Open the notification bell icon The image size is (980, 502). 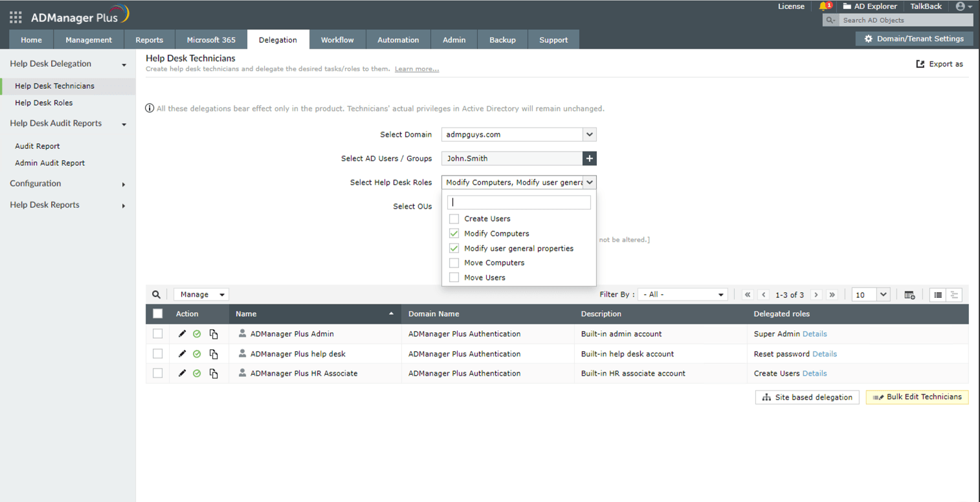click(823, 6)
